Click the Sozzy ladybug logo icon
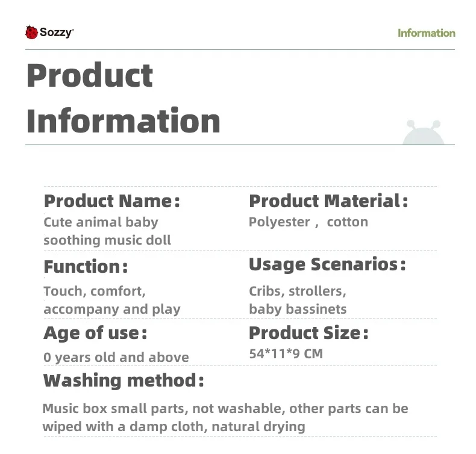Screen dimensions: 476x454 31,33
